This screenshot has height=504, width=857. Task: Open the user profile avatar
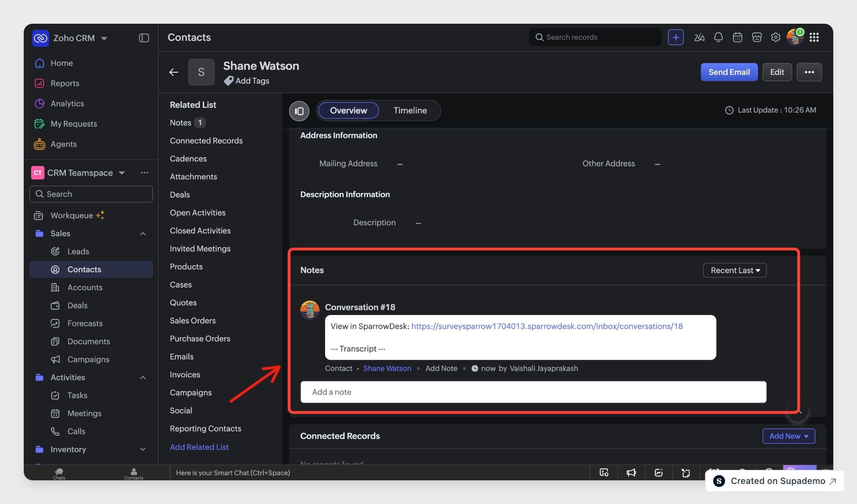point(795,37)
